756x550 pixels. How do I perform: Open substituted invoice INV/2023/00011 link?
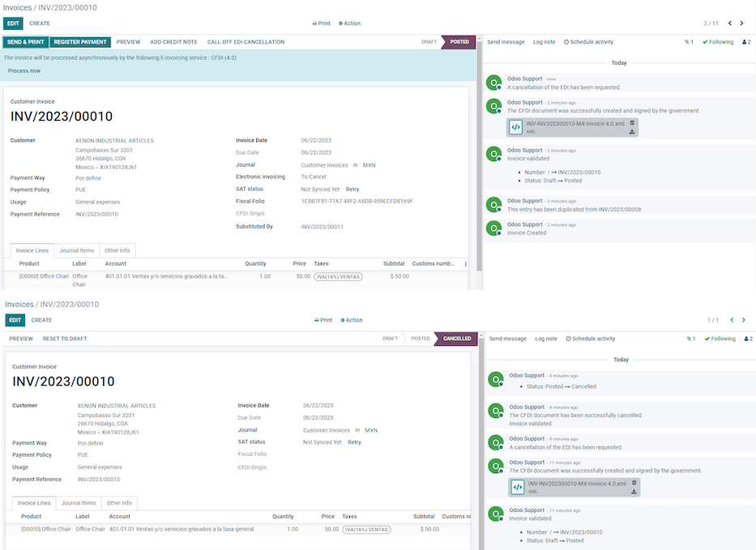point(322,227)
